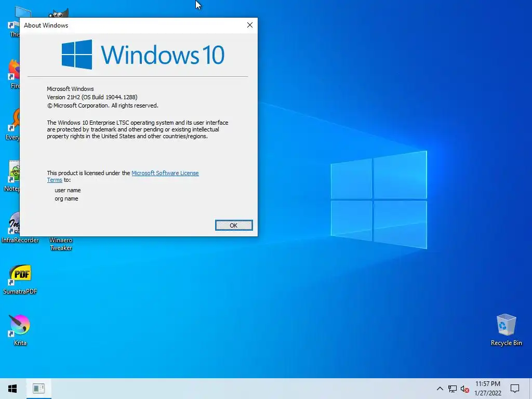Click the Windows 10 logo in dialog

pos(143,54)
